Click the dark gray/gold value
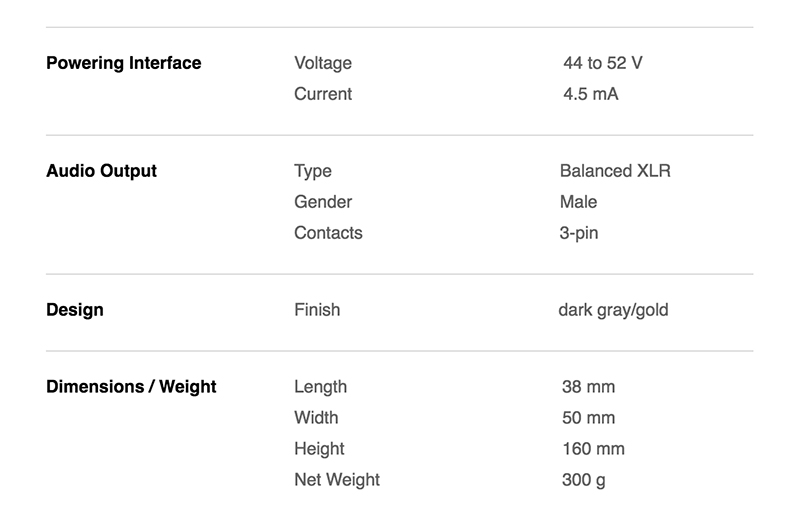Image resolution: width=800 pixels, height=529 pixels. [613, 310]
